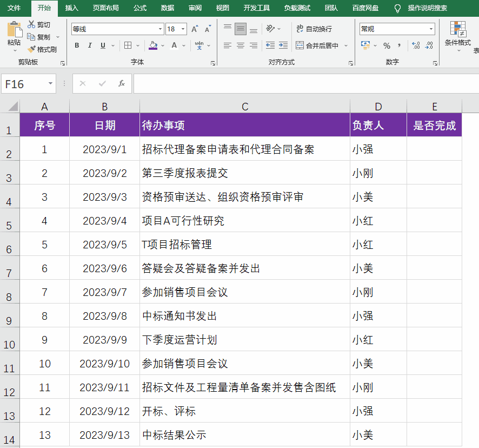This screenshot has height=448, width=479.
Task: Expand the underline style arrow
Action: (113, 45)
